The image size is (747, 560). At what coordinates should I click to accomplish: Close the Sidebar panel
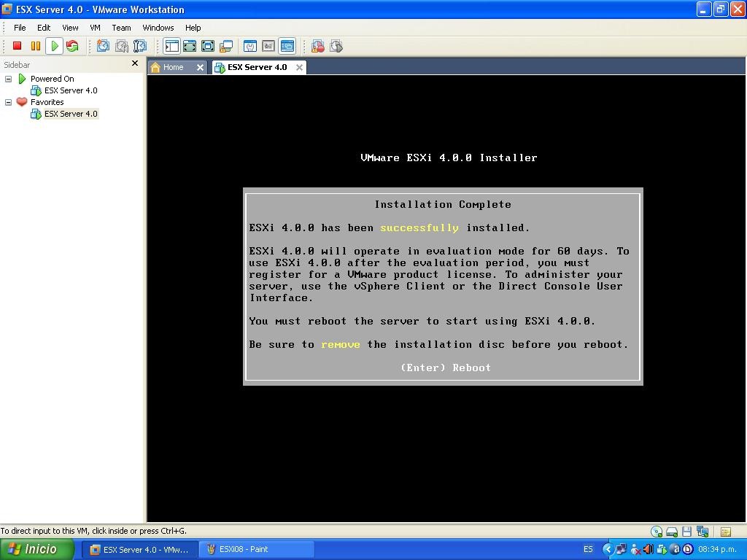click(x=135, y=63)
